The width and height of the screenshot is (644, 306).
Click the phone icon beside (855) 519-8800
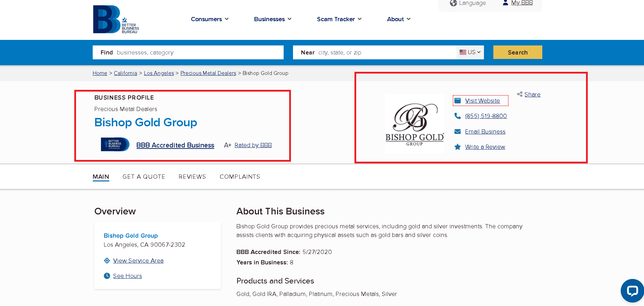tap(458, 116)
